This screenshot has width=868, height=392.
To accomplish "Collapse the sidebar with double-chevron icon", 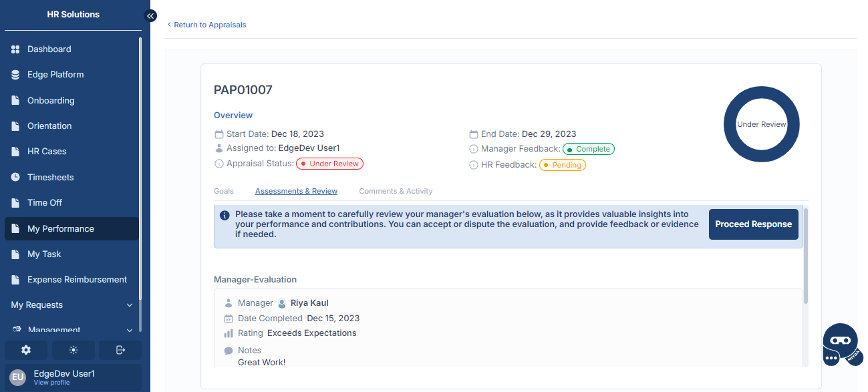I will [x=150, y=15].
